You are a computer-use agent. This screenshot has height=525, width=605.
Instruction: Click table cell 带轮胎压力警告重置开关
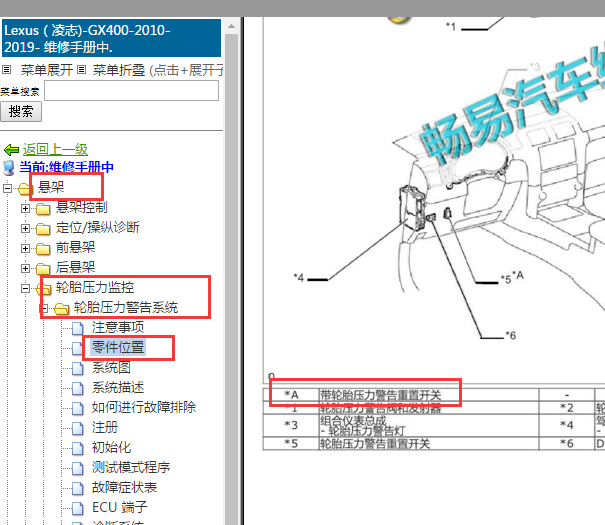(429, 395)
